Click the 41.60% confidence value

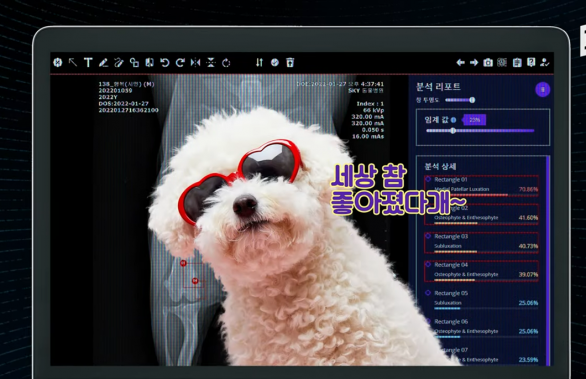(x=528, y=218)
